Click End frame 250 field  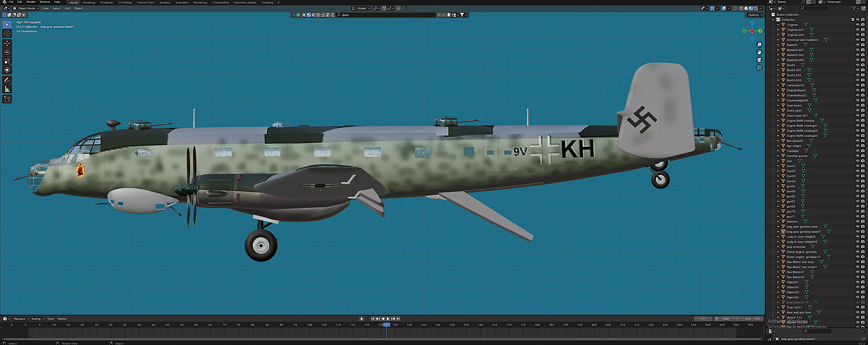[752, 319]
